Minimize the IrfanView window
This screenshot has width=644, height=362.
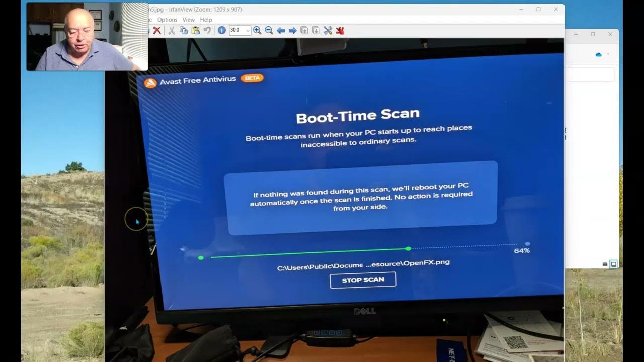click(x=521, y=9)
